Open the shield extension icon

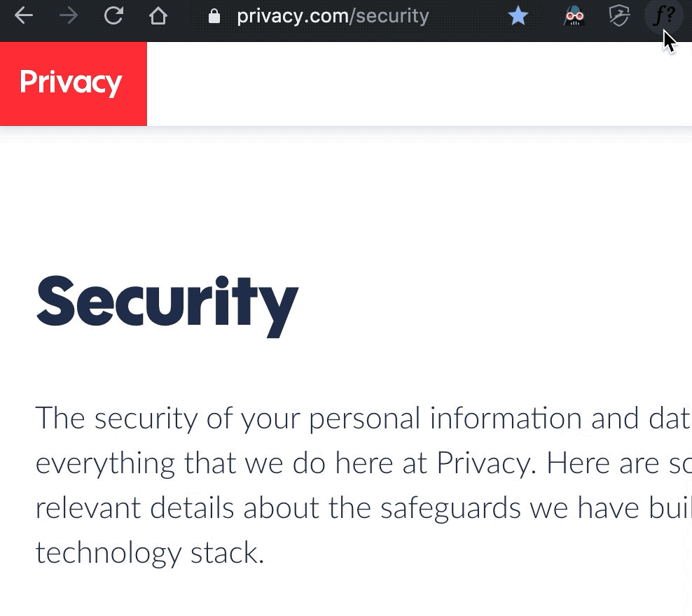pos(618,16)
